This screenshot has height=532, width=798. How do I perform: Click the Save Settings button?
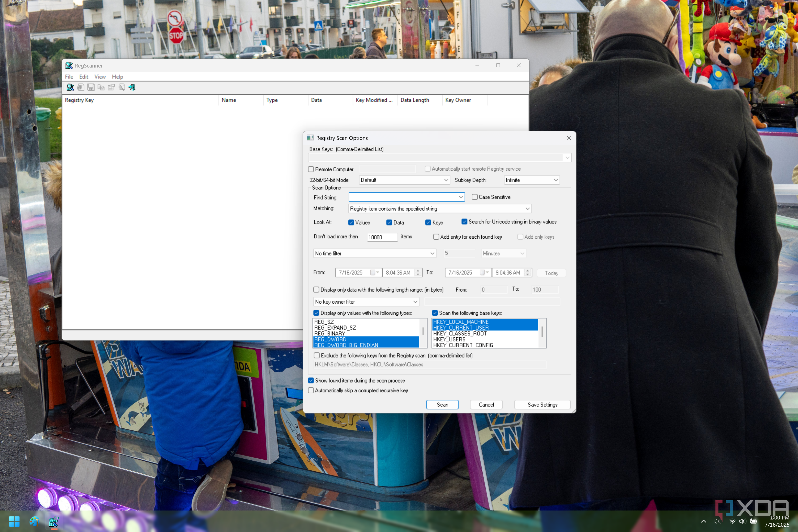pyautogui.click(x=542, y=405)
